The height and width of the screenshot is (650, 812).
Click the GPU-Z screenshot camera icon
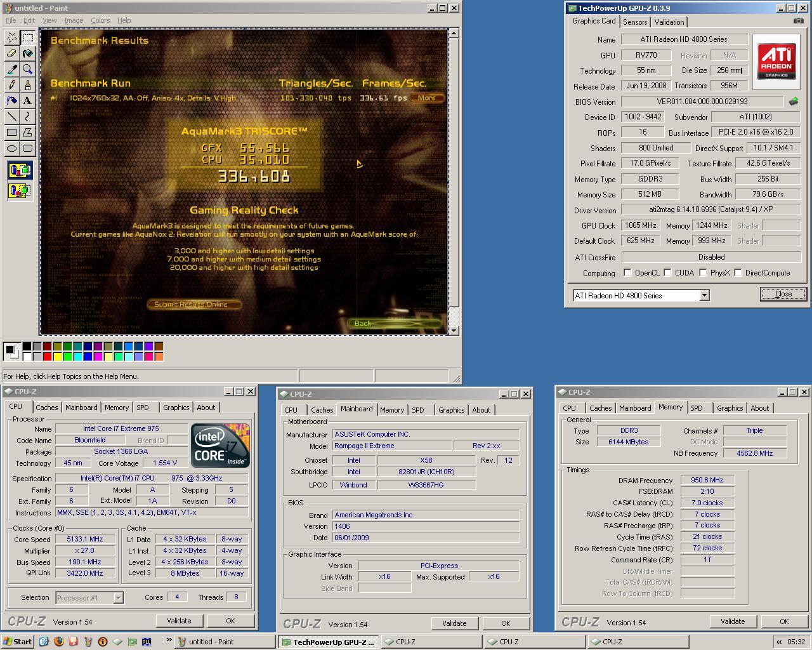(x=798, y=21)
